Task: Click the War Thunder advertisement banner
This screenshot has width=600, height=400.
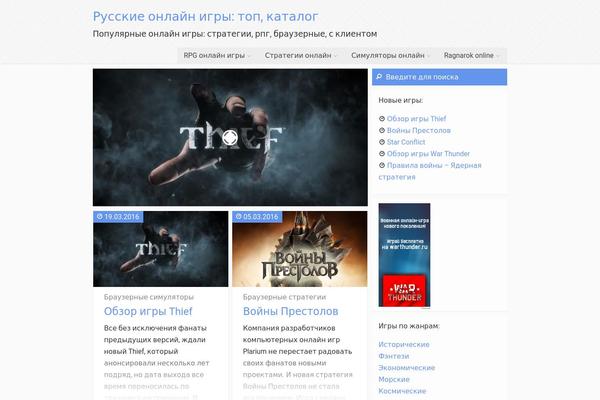Action: point(404,255)
